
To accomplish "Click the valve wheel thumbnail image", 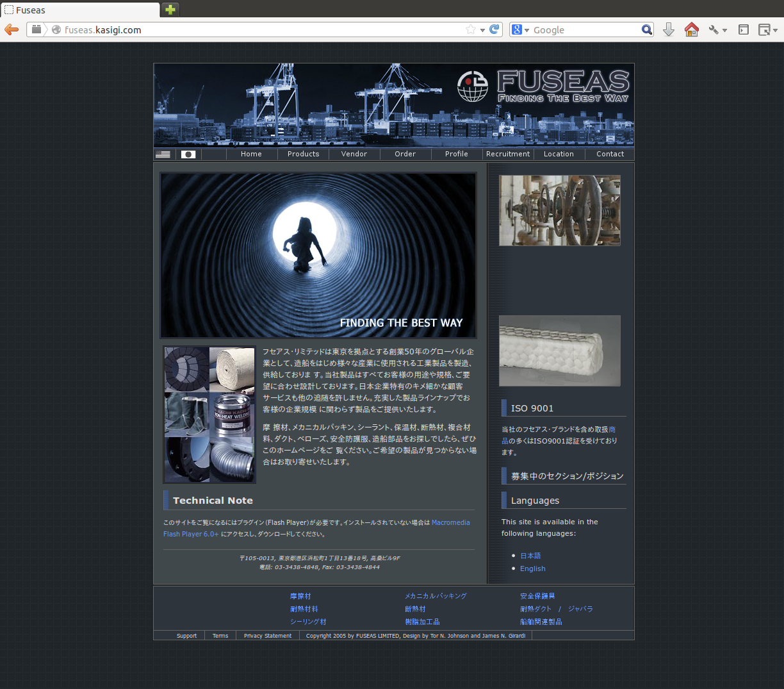I will pos(559,210).
